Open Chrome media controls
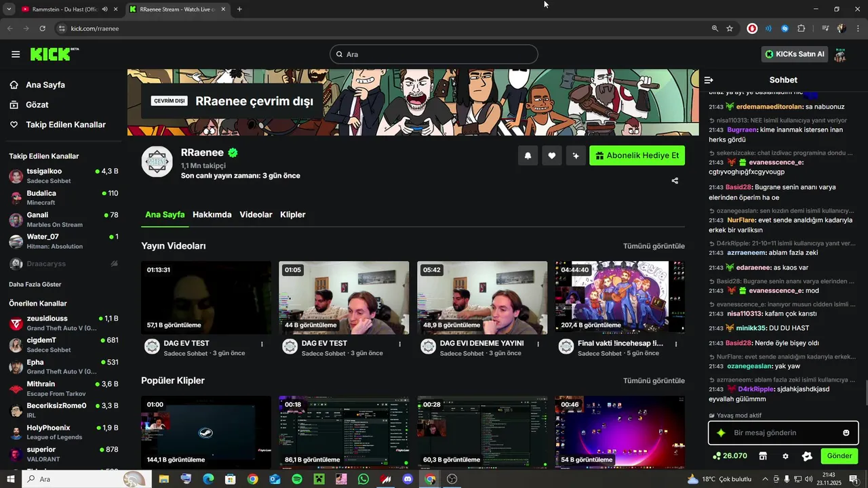Image resolution: width=868 pixels, height=488 pixels. point(825,28)
